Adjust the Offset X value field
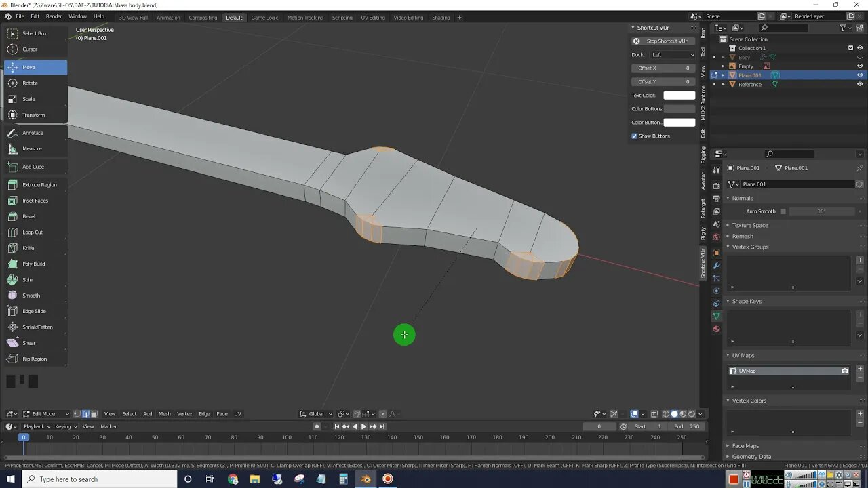The image size is (868, 488). [664, 68]
